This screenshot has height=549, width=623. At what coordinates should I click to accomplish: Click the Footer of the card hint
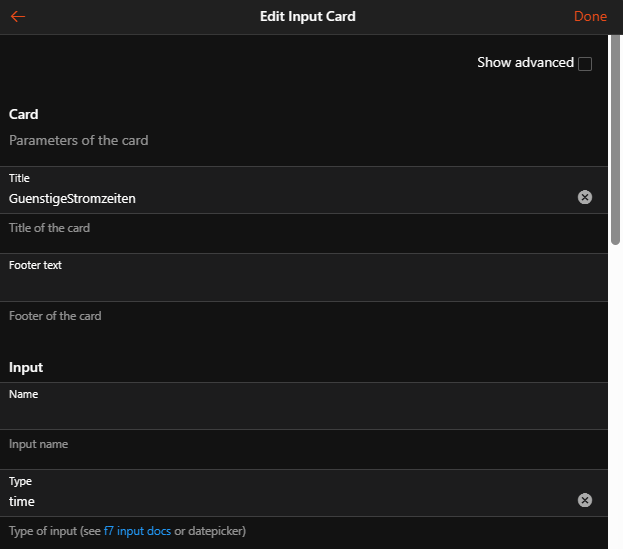click(x=55, y=316)
